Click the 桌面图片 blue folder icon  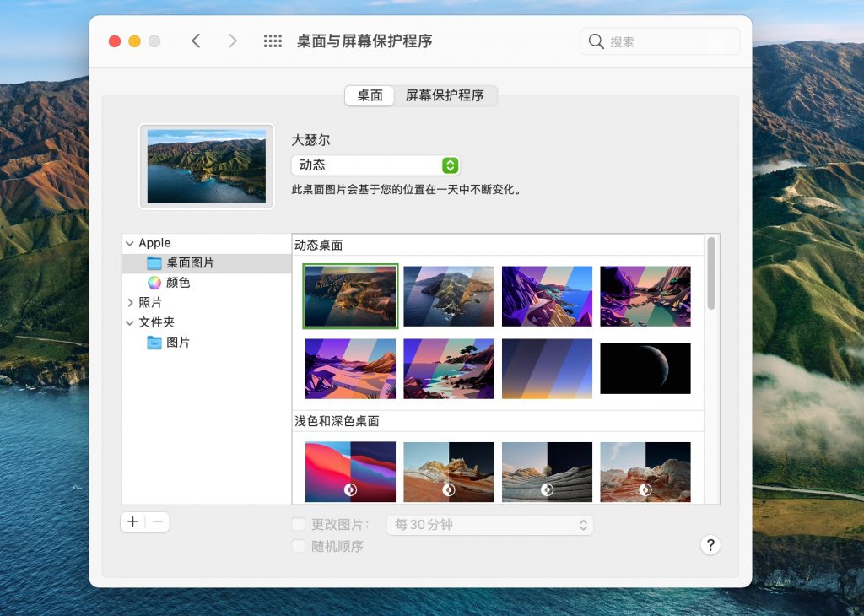(154, 262)
